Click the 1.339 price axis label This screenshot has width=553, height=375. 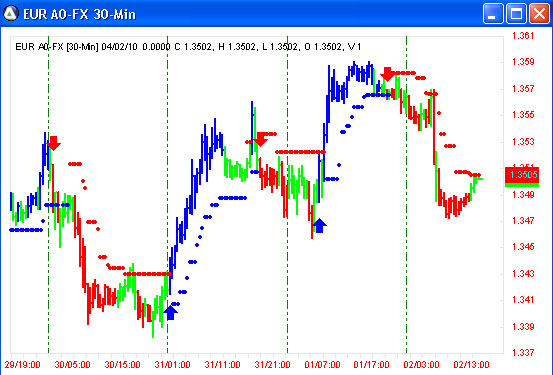[523, 326]
